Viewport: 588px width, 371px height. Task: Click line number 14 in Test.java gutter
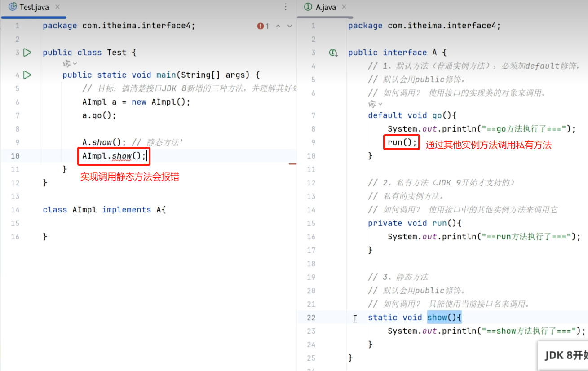(15, 210)
